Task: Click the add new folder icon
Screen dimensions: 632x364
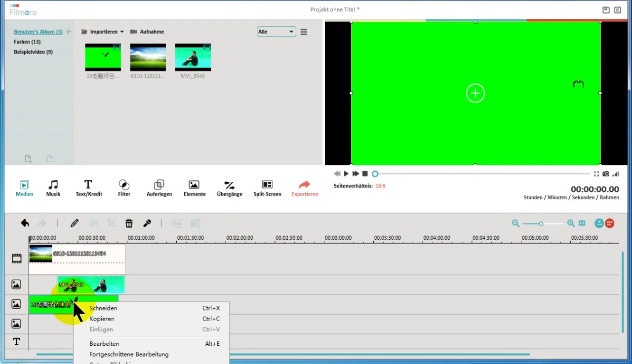Action: pyautogui.click(x=28, y=159)
